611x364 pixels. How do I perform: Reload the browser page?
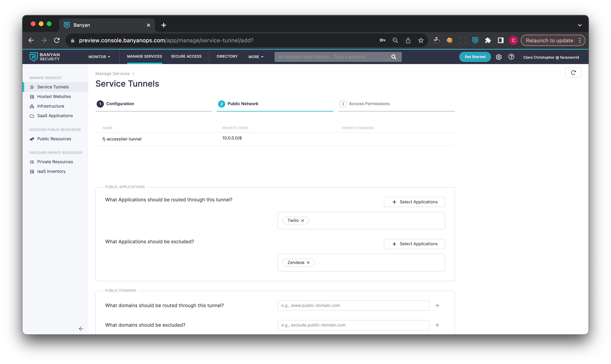point(57,40)
